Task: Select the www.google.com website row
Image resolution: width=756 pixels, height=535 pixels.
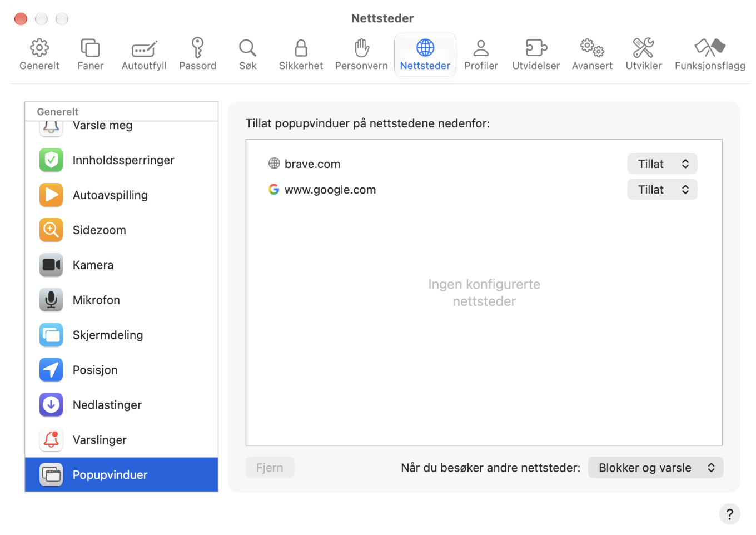Action: point(484,190)
